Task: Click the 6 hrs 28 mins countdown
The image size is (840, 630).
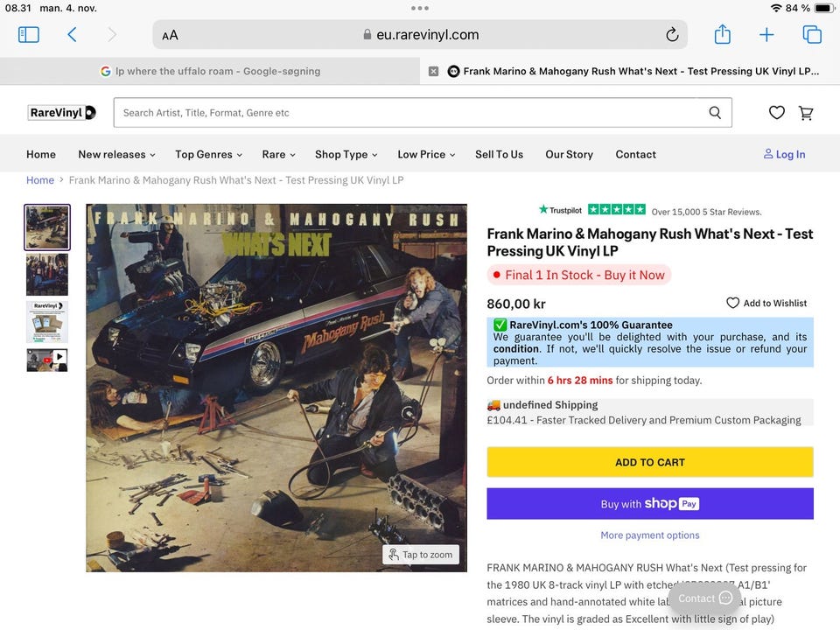Action: click(579, 381)
